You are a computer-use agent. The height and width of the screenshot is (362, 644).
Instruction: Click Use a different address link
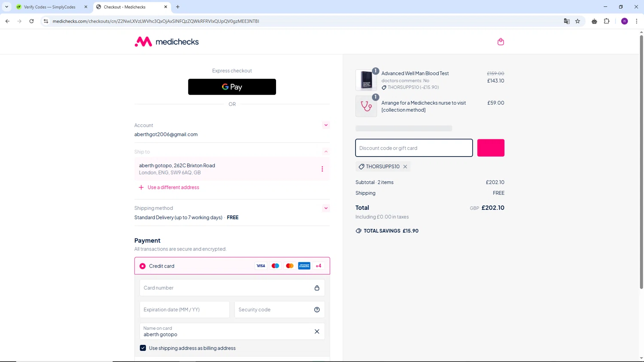point(173,187)
